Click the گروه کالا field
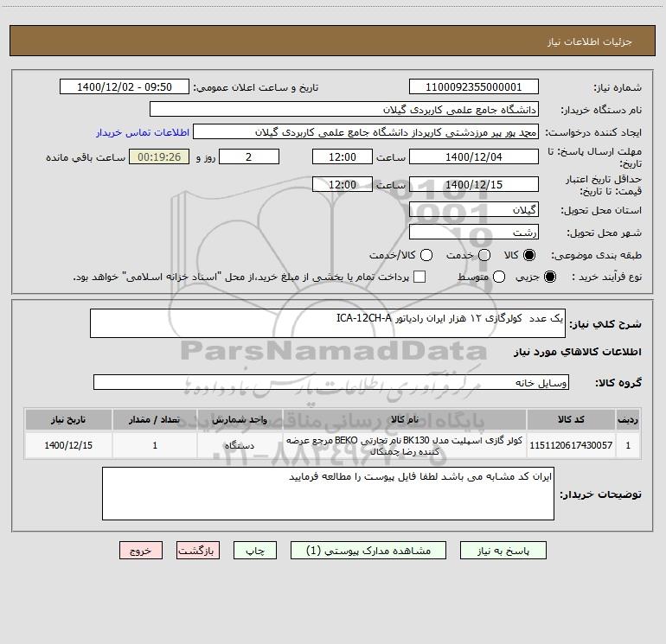This screenshot has height=644, width=666. point(331,382)
